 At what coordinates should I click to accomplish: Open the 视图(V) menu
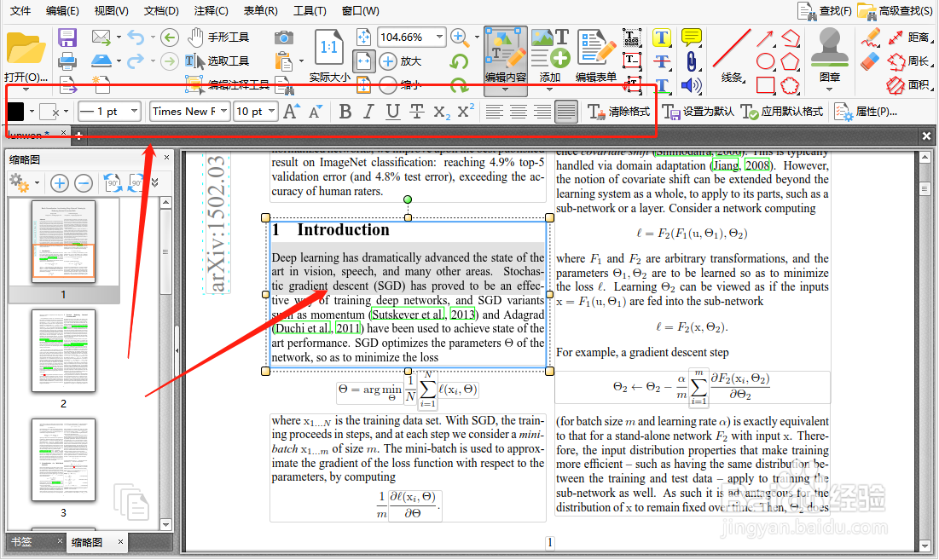click(112, 11)
